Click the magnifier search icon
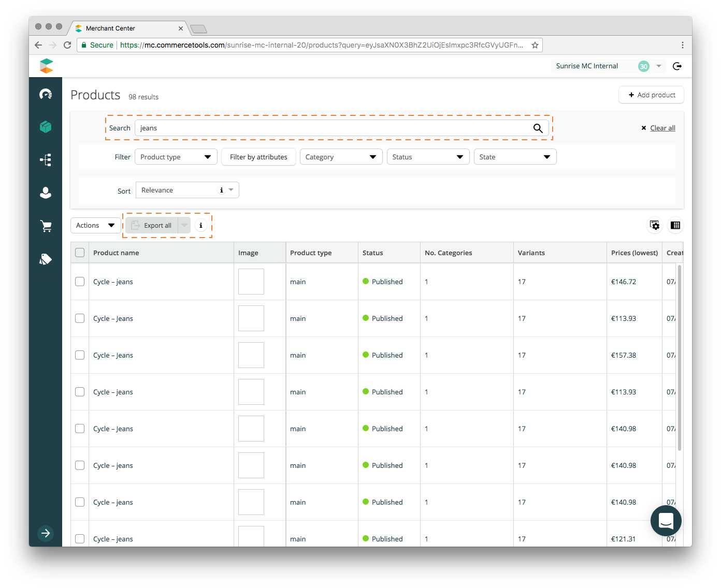Image resolution: width=721 pixels, height=588 pixels. (538, 128)
